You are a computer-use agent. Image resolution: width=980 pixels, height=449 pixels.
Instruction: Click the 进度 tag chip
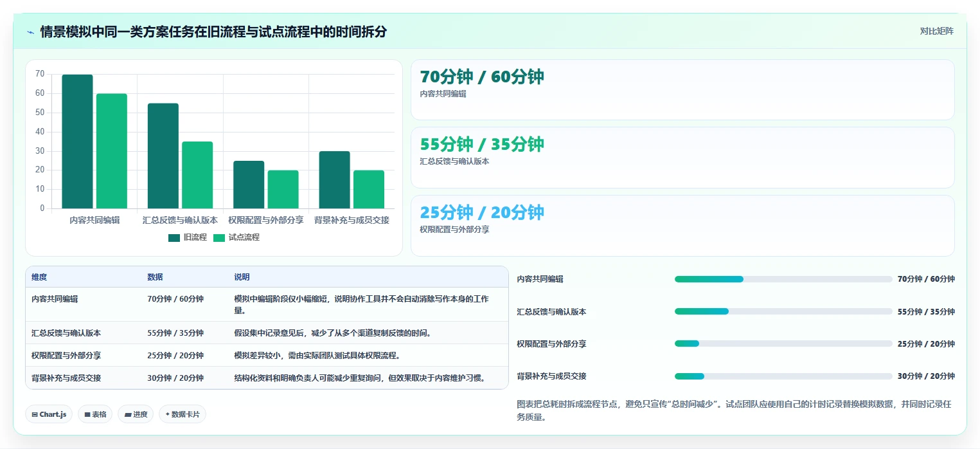tap(136, 414)
